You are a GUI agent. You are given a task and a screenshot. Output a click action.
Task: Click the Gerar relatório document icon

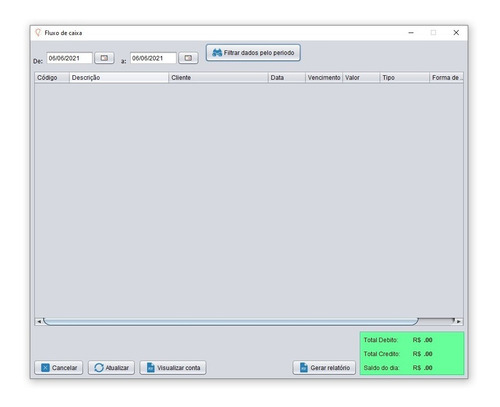[x=304, y=367]
